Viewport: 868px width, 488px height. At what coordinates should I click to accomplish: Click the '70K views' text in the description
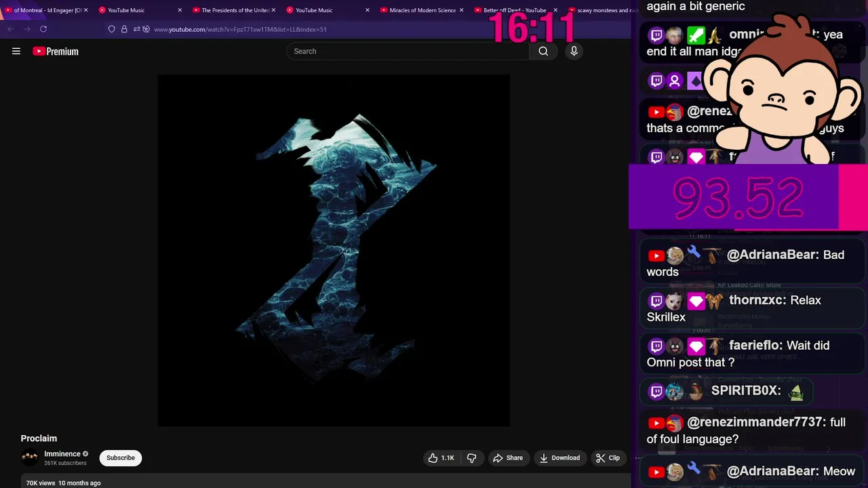(x=41, y=483)
